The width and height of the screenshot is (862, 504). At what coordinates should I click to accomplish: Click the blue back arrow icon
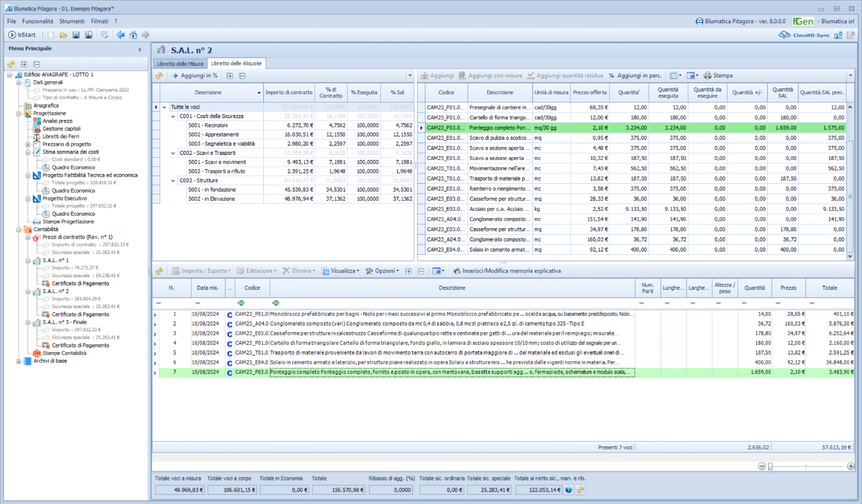tap(121, 35)
